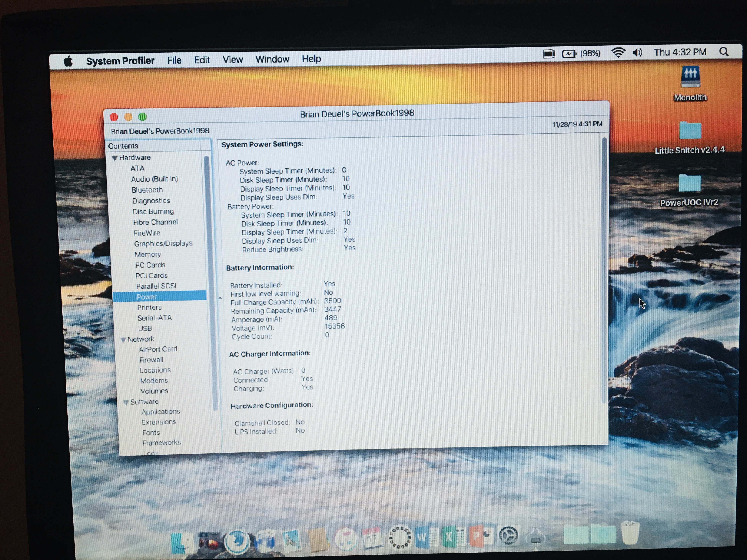Select the PowerUOC IVr2 folder
747x560 pixels.
point(690,183)
